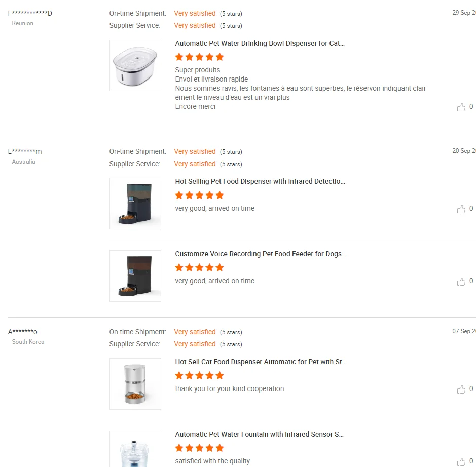Screen dimensions: 476x467
Task: Like the French water bowl dispenser review
Action: [x=461, y=107]
